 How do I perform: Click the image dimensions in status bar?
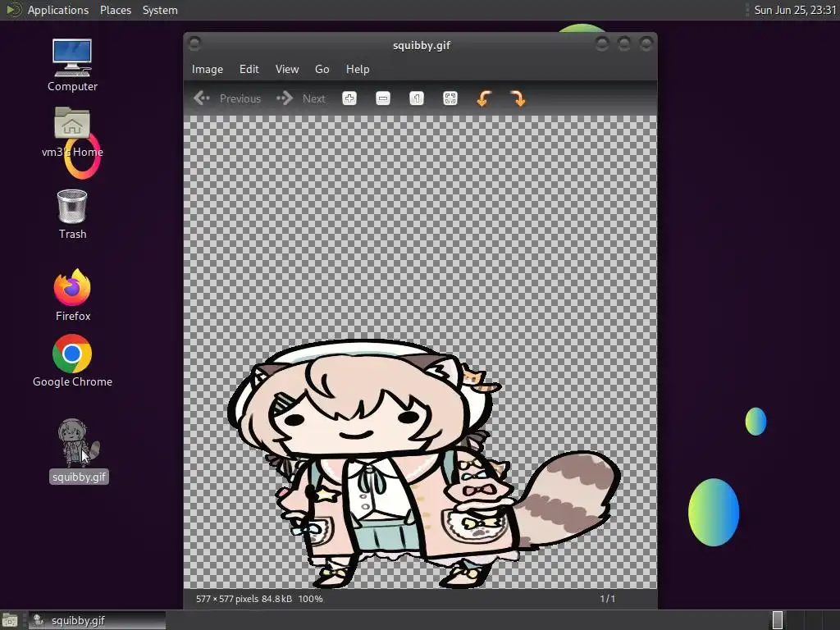point(227,599)
